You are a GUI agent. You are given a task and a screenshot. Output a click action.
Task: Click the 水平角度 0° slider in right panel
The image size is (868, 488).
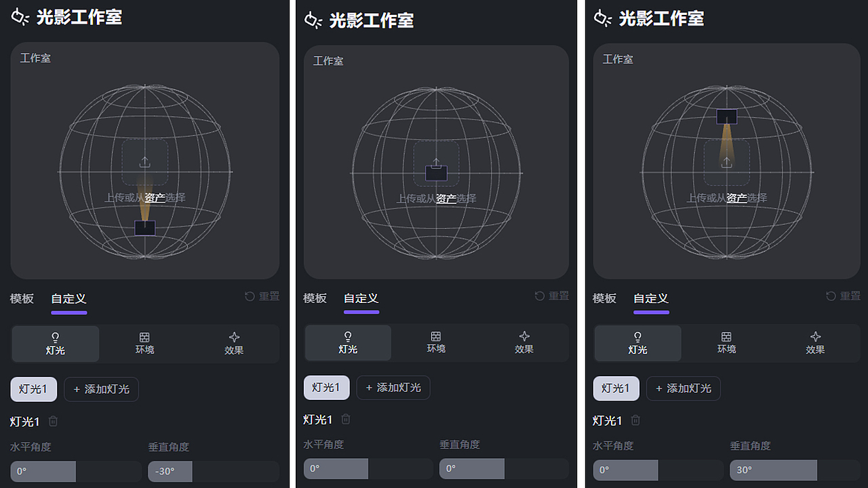pyautogui.click(x=658, y=470)
